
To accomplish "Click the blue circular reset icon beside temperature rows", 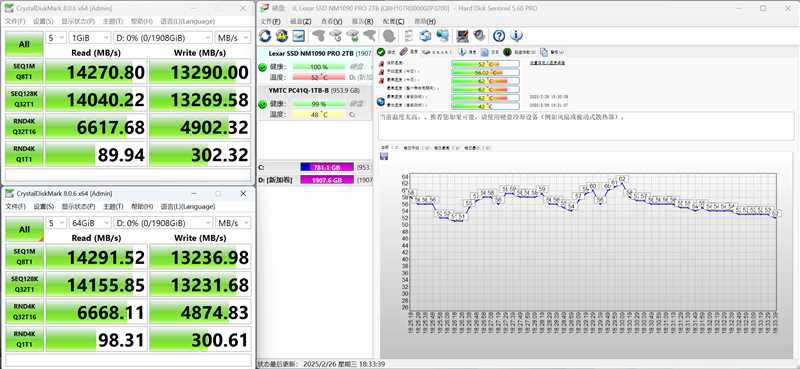I will [381, 102].
